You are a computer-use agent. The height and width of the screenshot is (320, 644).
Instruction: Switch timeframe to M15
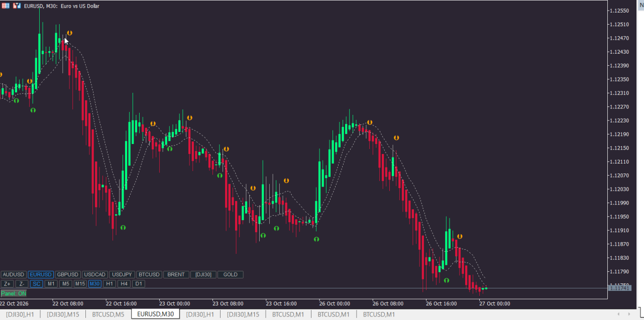(80, 284)
